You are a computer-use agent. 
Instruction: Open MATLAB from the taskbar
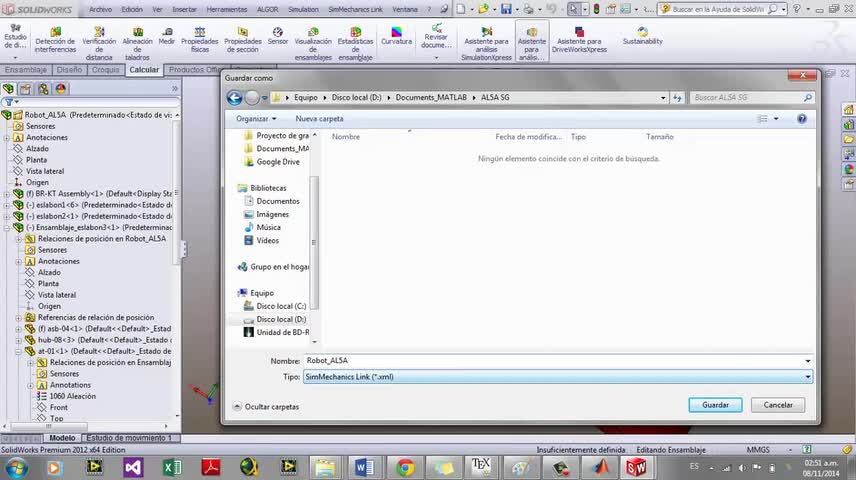pyautogui.click(x=601, y=467)
